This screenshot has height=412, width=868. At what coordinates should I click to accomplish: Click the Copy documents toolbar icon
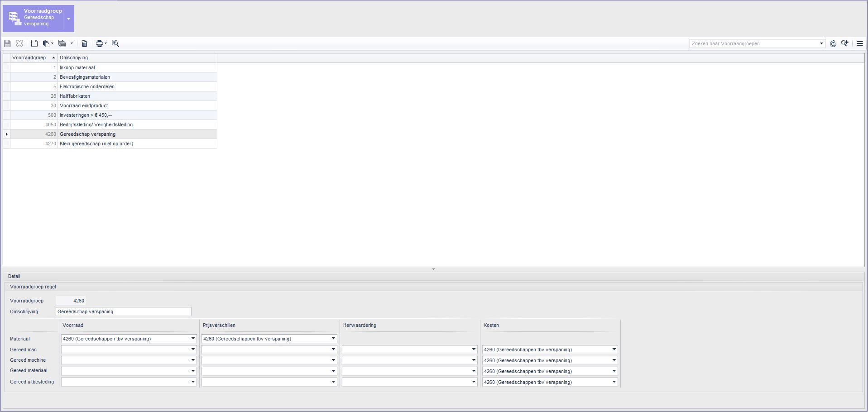[x=62, y=43]
